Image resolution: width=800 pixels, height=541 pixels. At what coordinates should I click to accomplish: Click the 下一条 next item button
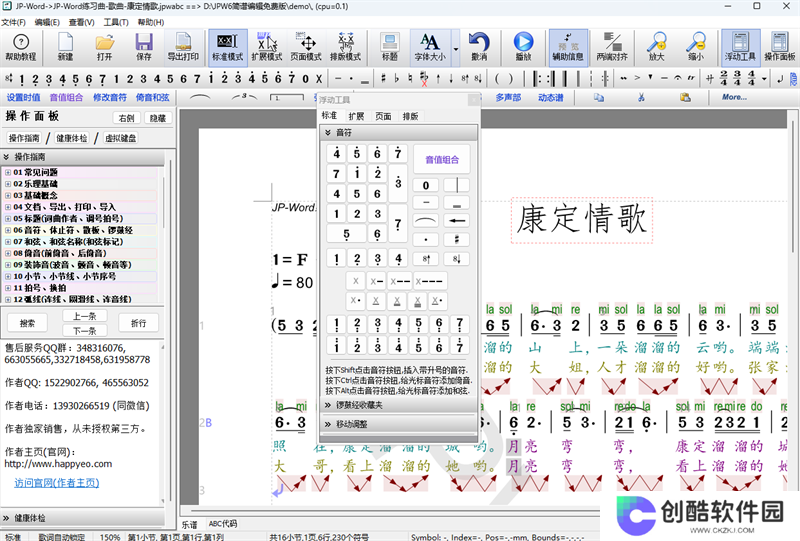[85, 331]
